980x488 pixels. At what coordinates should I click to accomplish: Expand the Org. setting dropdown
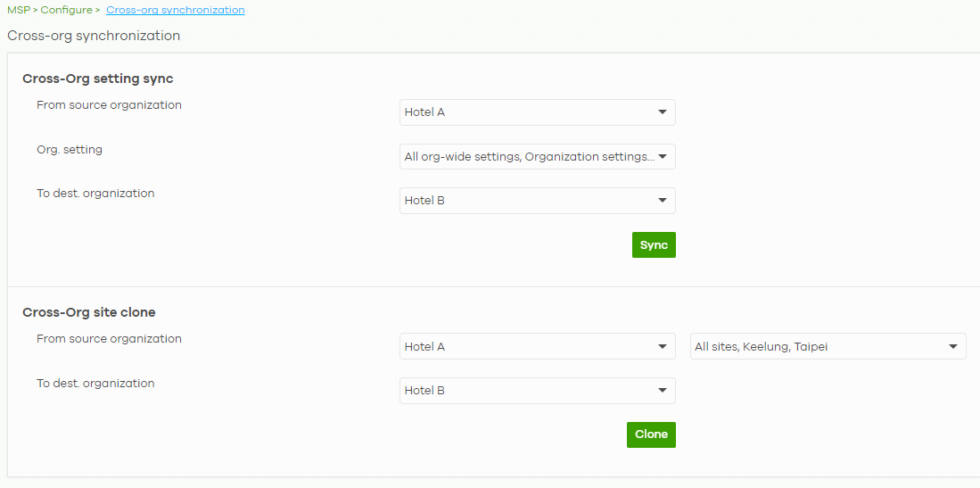click(538, 156)
